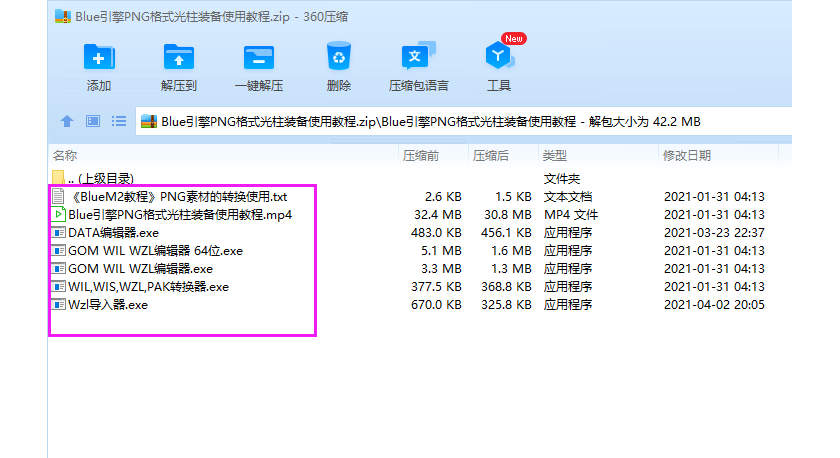
Task: Select the file Wzl导入器.exe
Action: [x=108, y=305]
